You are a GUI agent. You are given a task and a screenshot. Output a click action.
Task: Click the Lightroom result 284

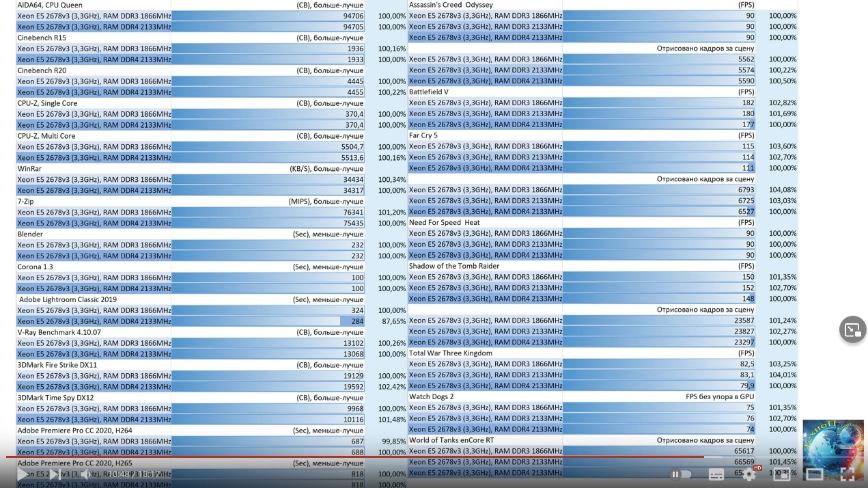click(357, 321)
